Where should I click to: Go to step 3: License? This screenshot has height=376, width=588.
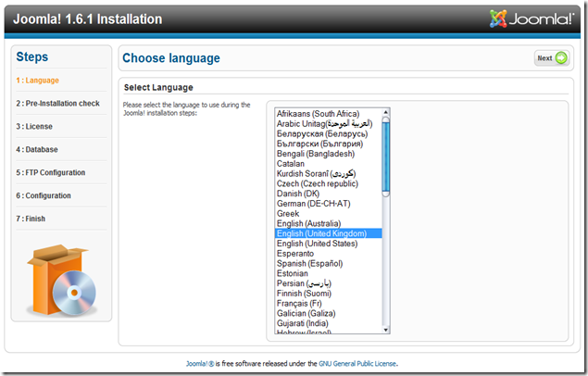(34, 127)
